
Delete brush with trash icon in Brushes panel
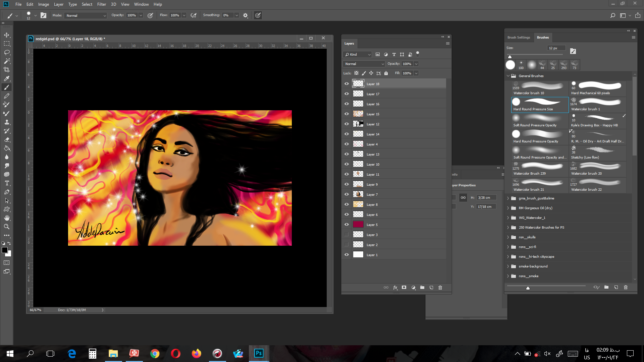(x=626, y=287)
